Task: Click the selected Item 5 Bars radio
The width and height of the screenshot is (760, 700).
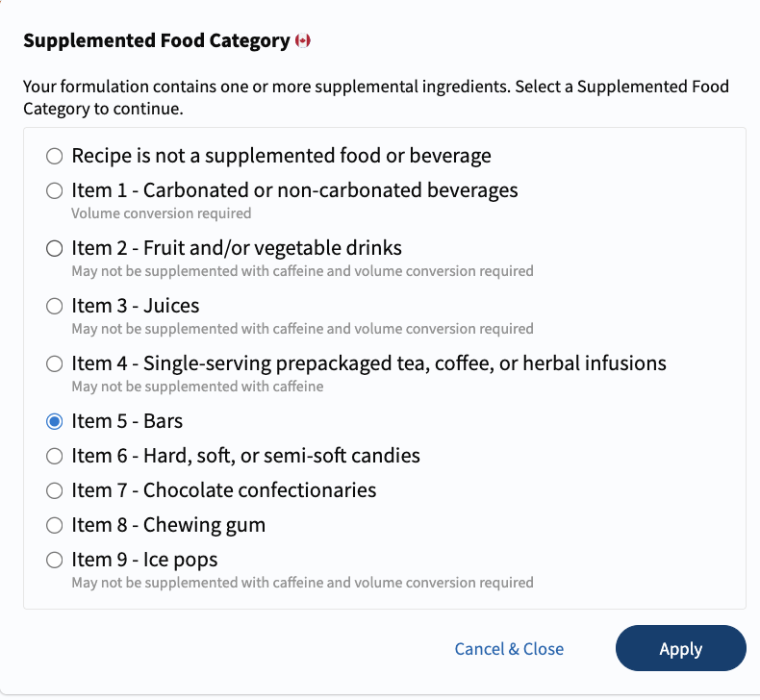Action: [x=54, y=421]
